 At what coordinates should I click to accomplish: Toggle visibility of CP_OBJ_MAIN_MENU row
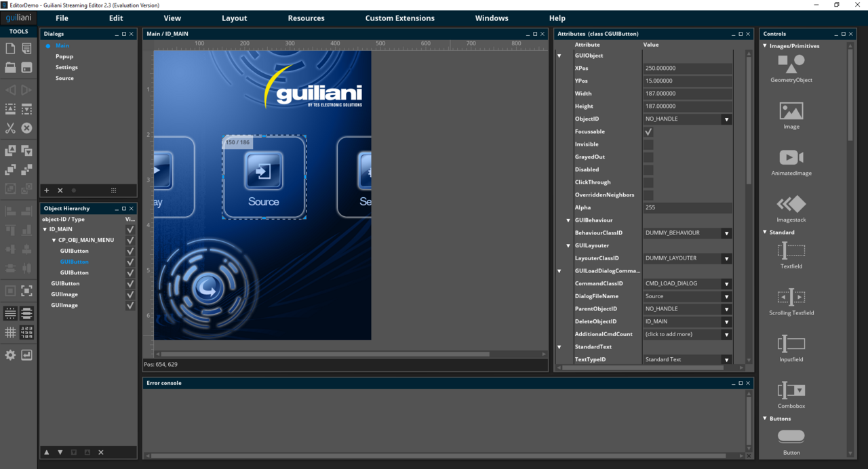point(130,240)
